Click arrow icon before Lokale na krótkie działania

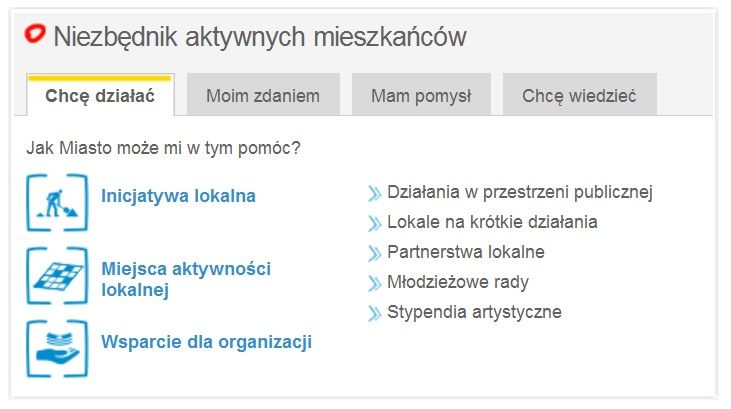coord(375,223)
